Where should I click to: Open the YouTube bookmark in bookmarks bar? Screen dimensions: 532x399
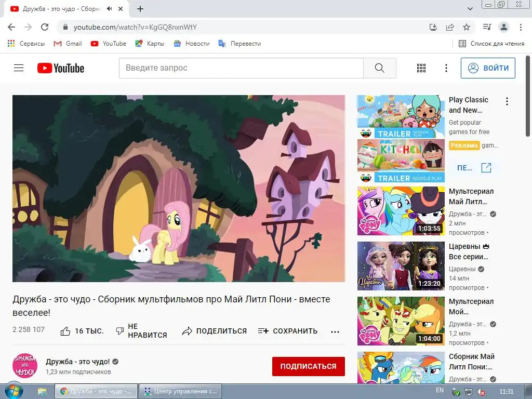coord(109,44)
